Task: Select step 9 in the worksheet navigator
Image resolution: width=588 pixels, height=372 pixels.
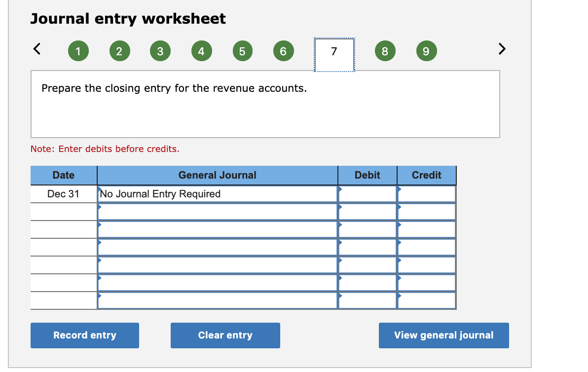Action: tap(426, 51)
